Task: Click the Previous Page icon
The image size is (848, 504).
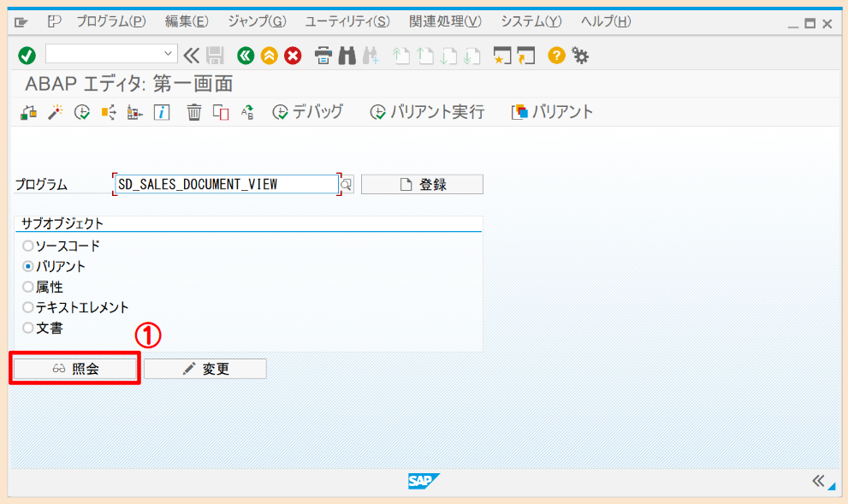Action: pyautogui.click(x=425, y=55)
